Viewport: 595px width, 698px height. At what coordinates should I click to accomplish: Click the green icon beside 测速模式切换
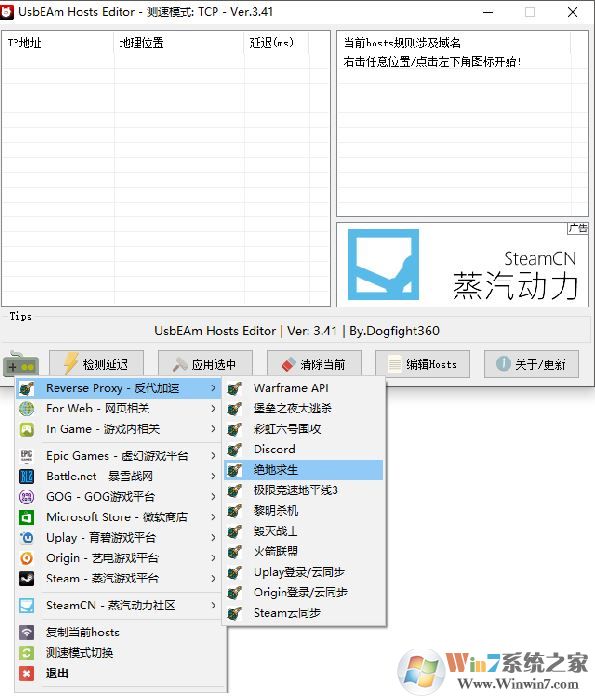point(27,653)
